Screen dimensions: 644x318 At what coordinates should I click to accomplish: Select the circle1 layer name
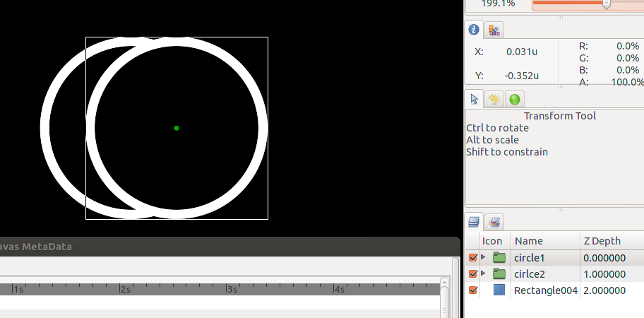[x=529, y=258]
